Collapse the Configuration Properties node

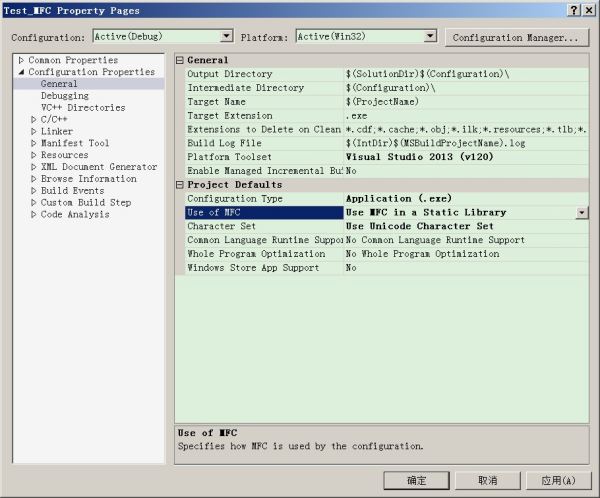[22, 73]
